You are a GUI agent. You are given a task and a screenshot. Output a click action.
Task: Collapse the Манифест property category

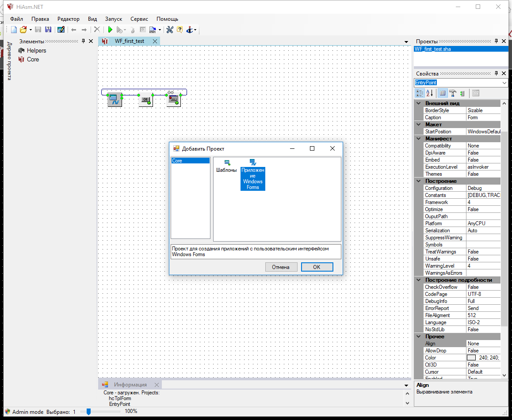(418, 139)
